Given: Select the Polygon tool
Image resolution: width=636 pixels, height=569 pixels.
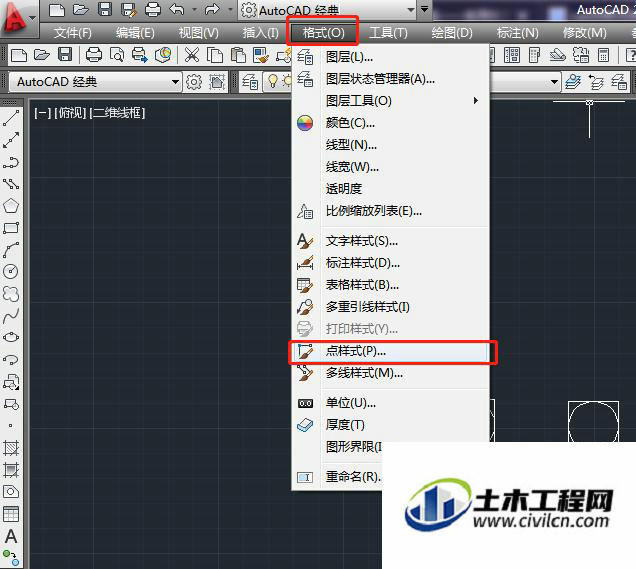Looking at the screenshot, I should (11, 206).
